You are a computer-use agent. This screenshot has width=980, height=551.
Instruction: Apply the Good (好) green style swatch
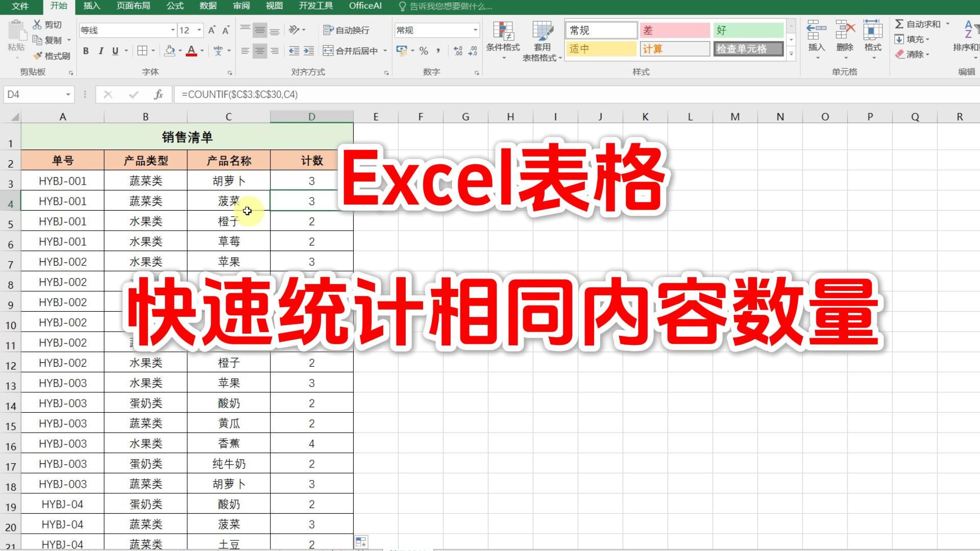(x=748, y=30)
